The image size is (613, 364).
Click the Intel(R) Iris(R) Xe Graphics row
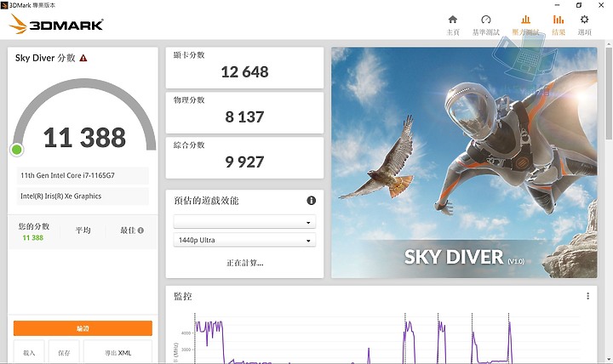(x=83, y=196)
